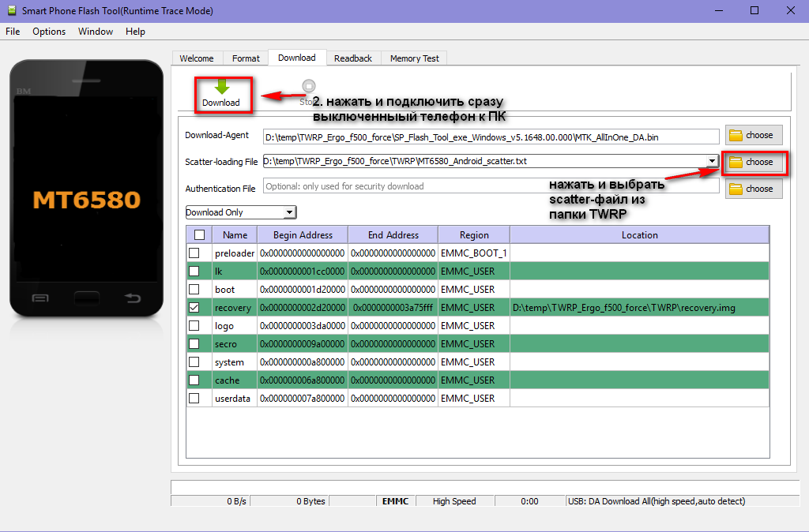The height and width of the screenshot is (532, 809).
Task: Open the Download Only mode dropdown
Action: pyautogui.click(x=289, y=212)
